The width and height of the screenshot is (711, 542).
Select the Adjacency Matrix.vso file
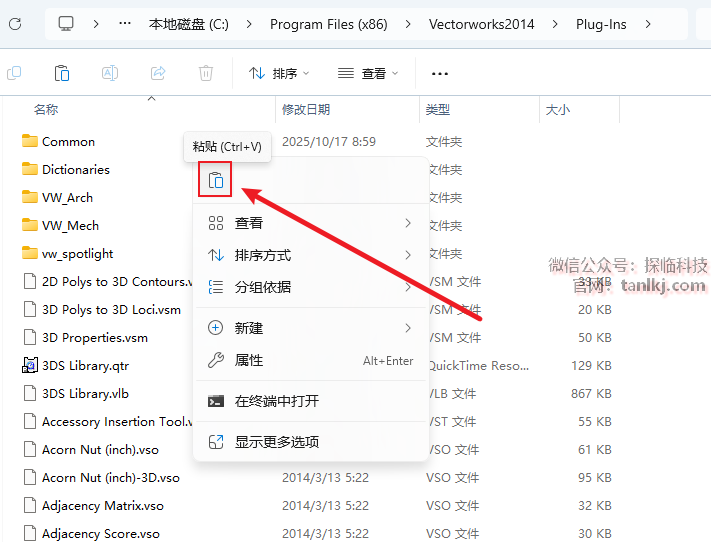[x=102, y=506]
